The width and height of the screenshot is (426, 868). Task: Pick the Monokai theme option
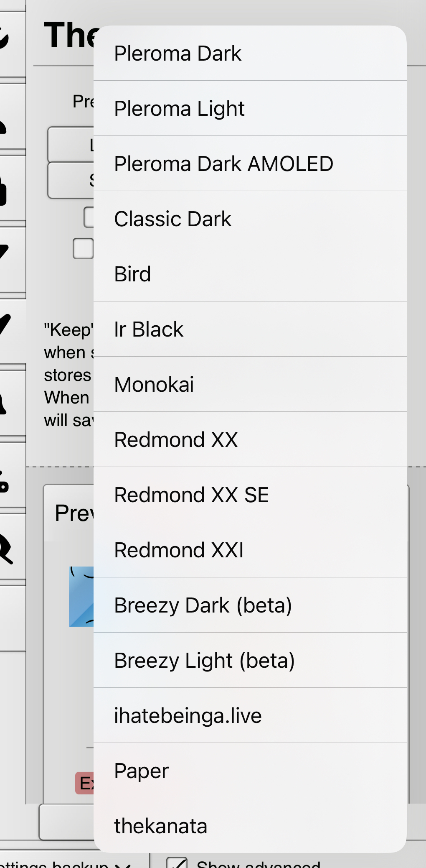pyautogui.click(x=250, y=384)
